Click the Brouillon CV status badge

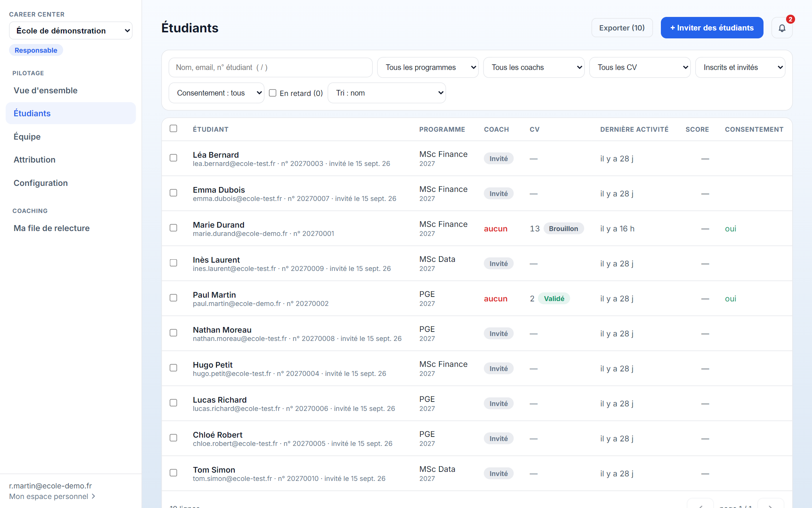click(x=564, y=228)
